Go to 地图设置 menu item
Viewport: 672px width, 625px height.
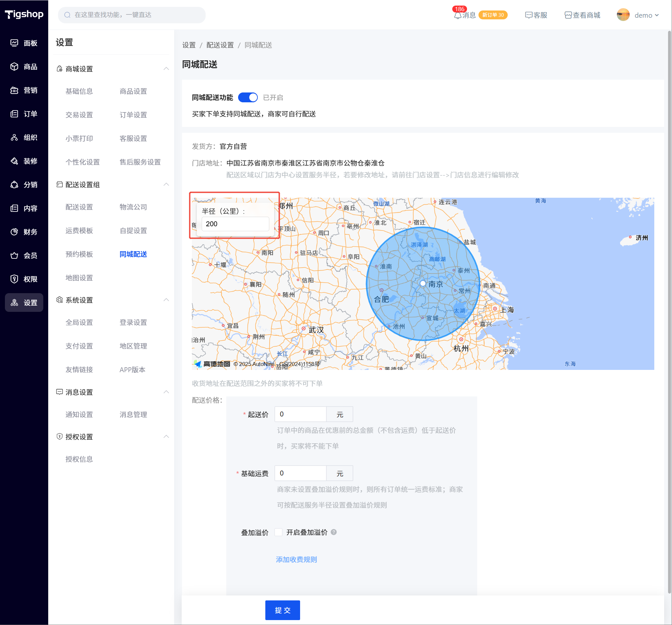[79, 278]
